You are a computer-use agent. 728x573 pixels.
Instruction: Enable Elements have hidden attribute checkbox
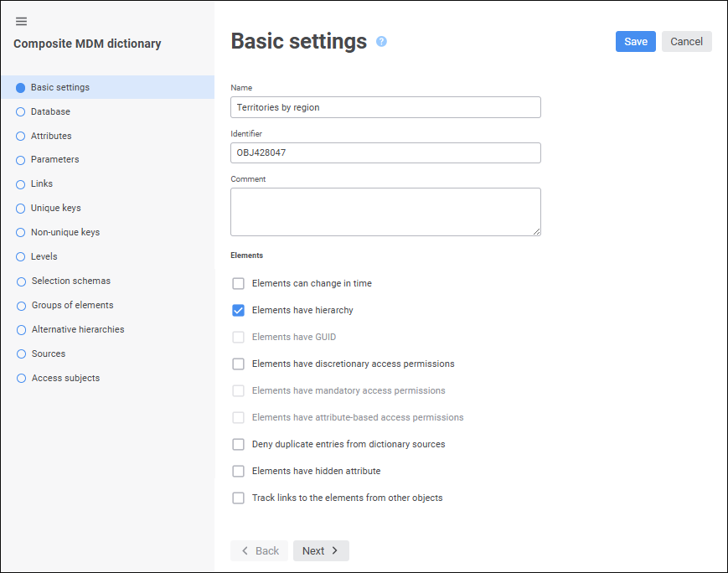[x=239, y=472]
